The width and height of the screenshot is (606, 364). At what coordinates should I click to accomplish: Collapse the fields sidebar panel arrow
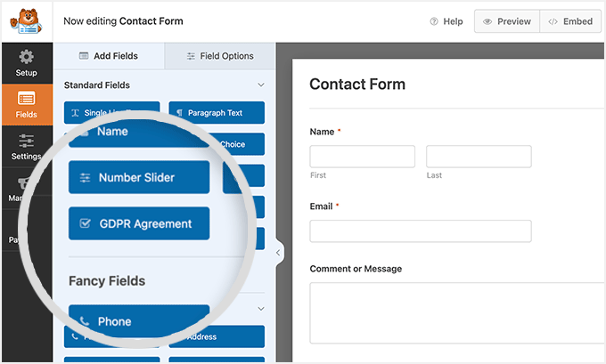[278, 253]
